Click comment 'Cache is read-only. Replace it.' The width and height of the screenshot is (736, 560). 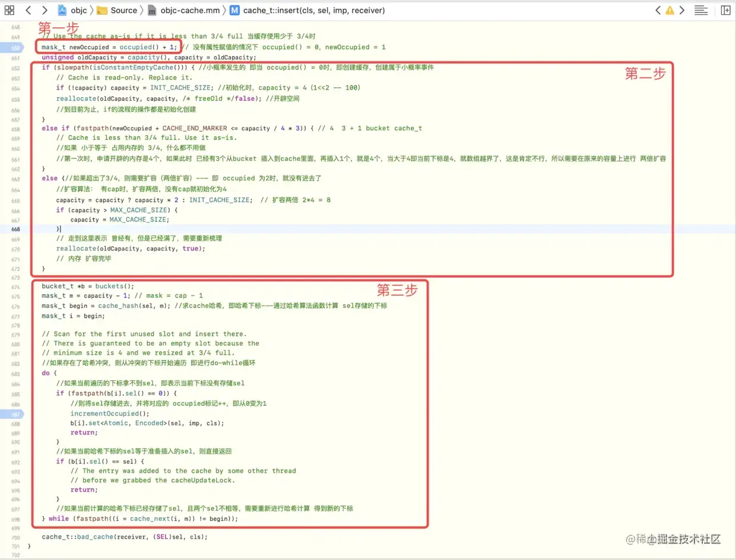pyautogui.click(x=125, y=78)
